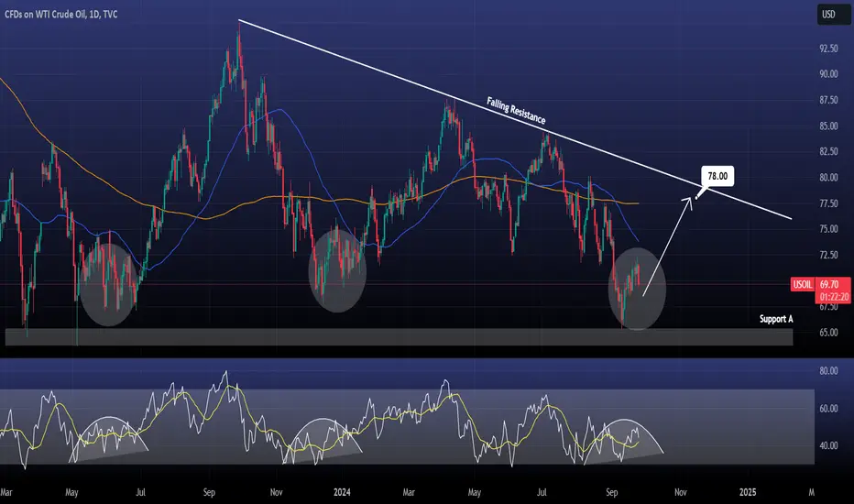Click the 82.50 price axis label
The height and width of the screenshot is (504, 854).
pyautogui.click(x=828, y=151)
